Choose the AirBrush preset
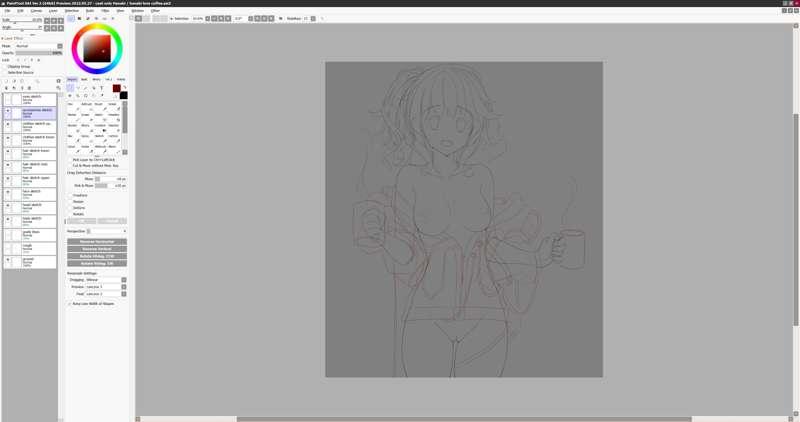Screen dimensions: 800x422 tap(86, 107)
